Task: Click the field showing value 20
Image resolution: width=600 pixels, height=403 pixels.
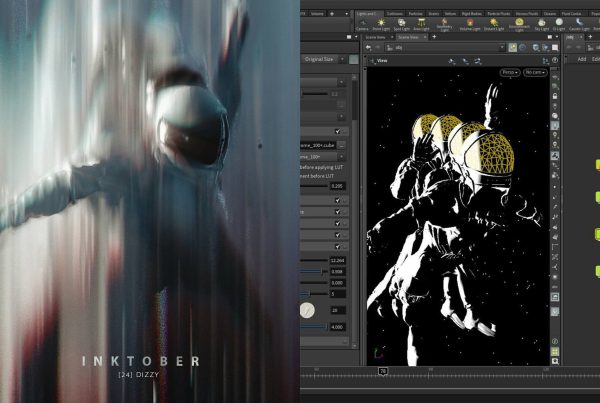Action: click(338, 310)
